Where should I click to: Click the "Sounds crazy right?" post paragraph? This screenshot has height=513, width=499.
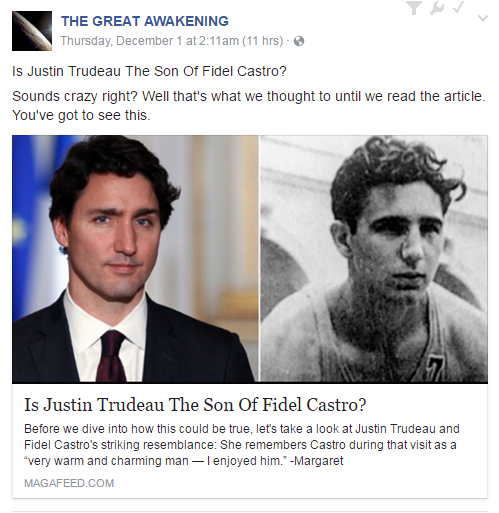point(249,106)
